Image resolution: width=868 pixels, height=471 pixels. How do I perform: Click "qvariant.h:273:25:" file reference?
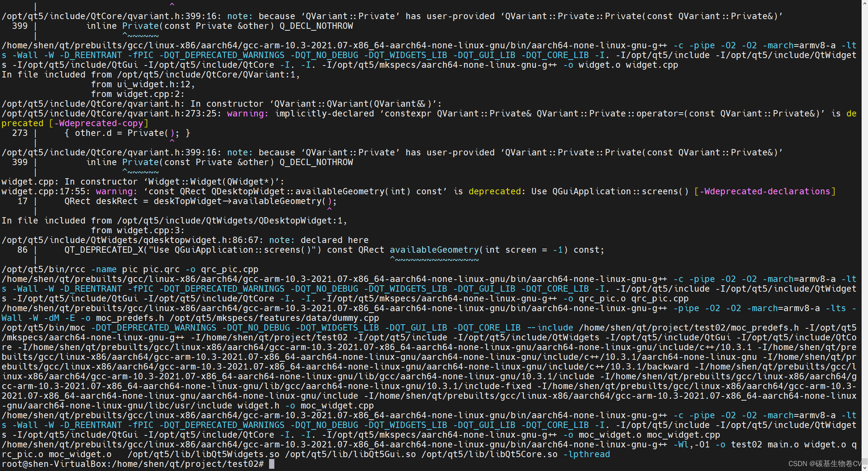coord(175,113)
